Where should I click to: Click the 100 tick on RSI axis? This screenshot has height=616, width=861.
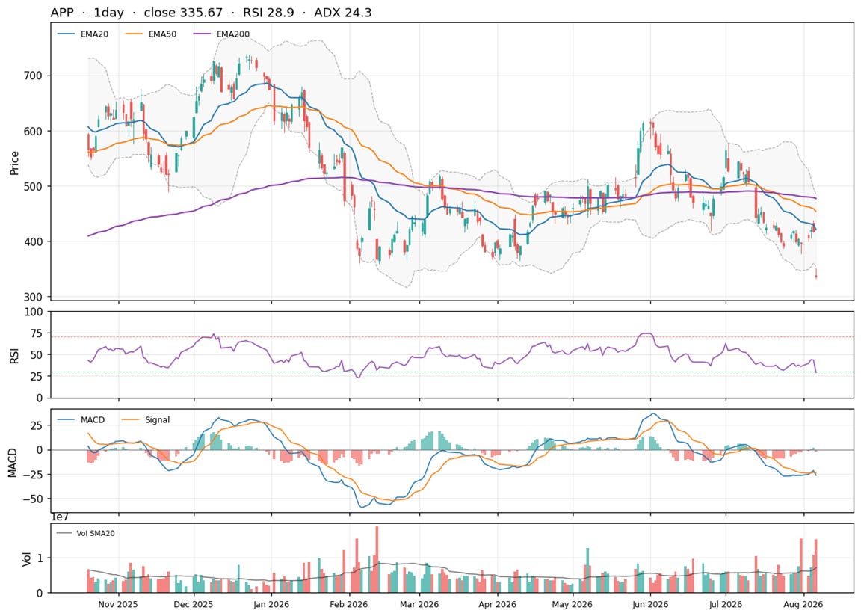click(x=34, y=312)
